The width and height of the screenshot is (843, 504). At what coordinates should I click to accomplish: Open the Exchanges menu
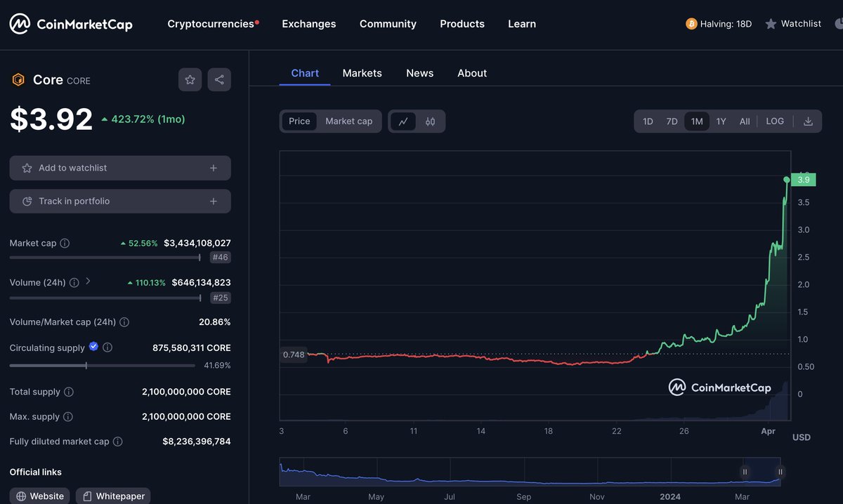pyautogui.click(x=309, y=24)
